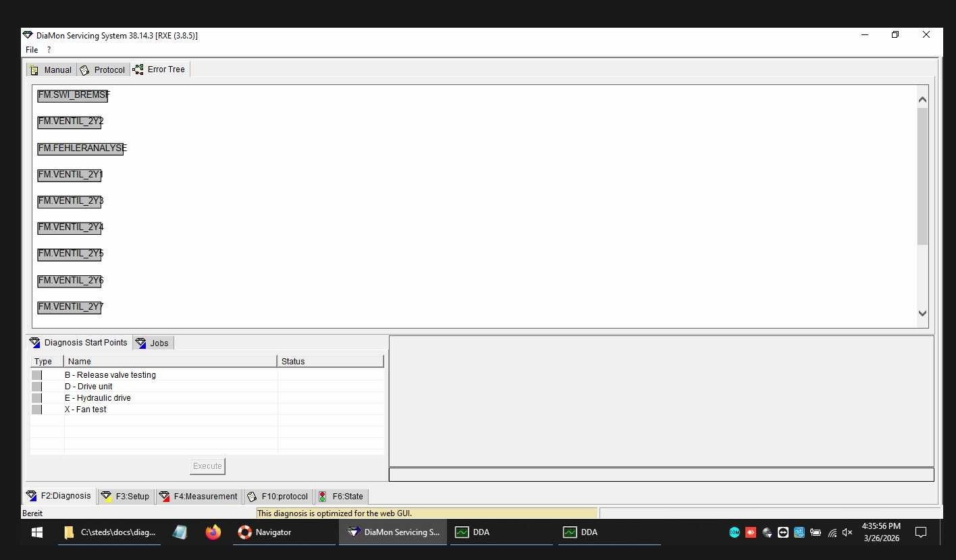Click type icon of Fan test row

pyautogui.click(x=36, y=409)
